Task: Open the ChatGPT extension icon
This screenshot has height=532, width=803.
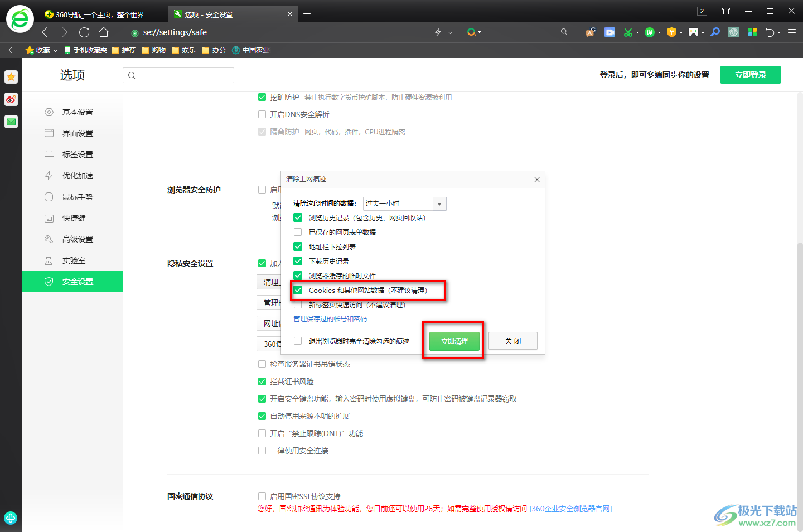Action: click(734, 32)
